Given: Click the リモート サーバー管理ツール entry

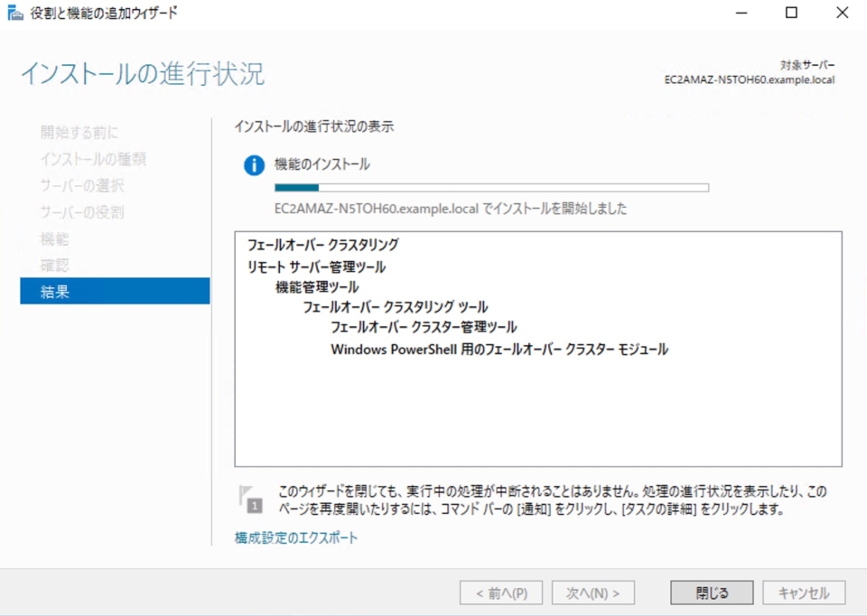Looking at the screenshot, I should tap(316, 267).
